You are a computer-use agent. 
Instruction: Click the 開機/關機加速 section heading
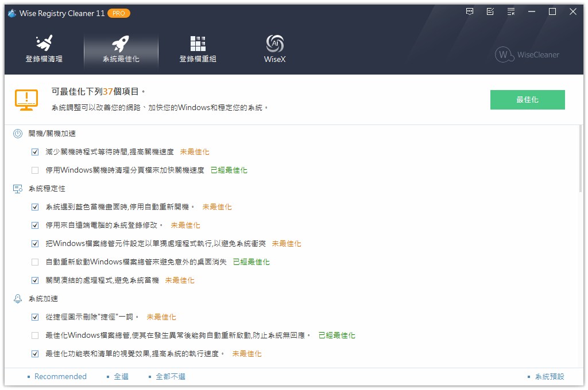coord(52,134)
